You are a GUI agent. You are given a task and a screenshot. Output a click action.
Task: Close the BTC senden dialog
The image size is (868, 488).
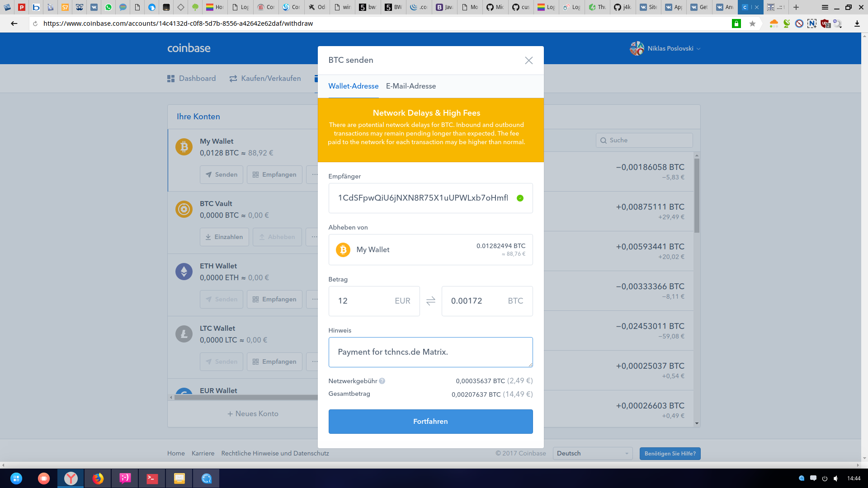pos(528,61)
